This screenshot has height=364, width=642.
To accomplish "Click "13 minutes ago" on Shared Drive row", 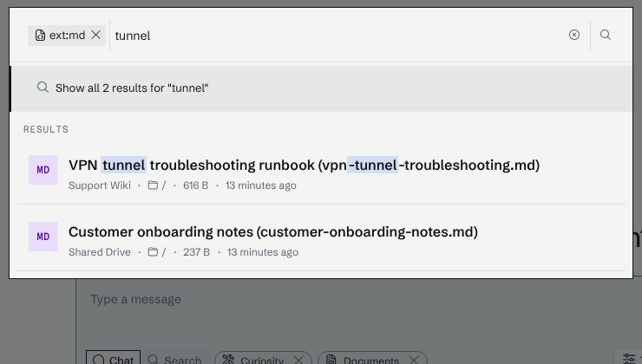I will [263, 252].
